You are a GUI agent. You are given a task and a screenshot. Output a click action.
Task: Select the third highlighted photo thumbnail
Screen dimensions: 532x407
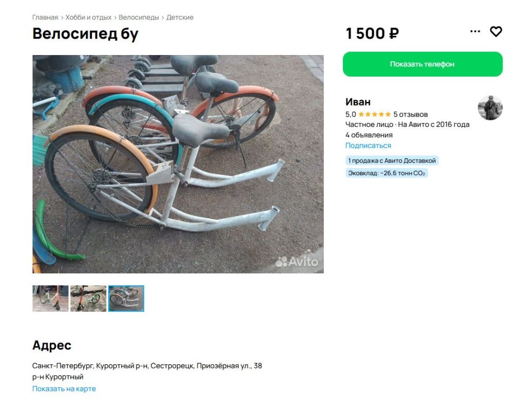126,298
